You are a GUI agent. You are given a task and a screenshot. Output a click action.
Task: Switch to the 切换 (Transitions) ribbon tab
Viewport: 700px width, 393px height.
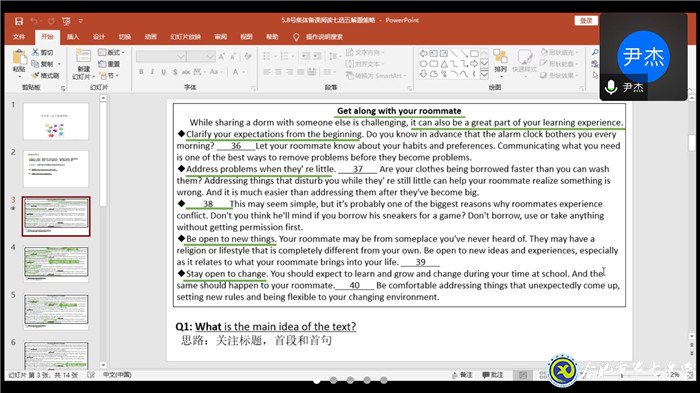[x=125, y=37]
